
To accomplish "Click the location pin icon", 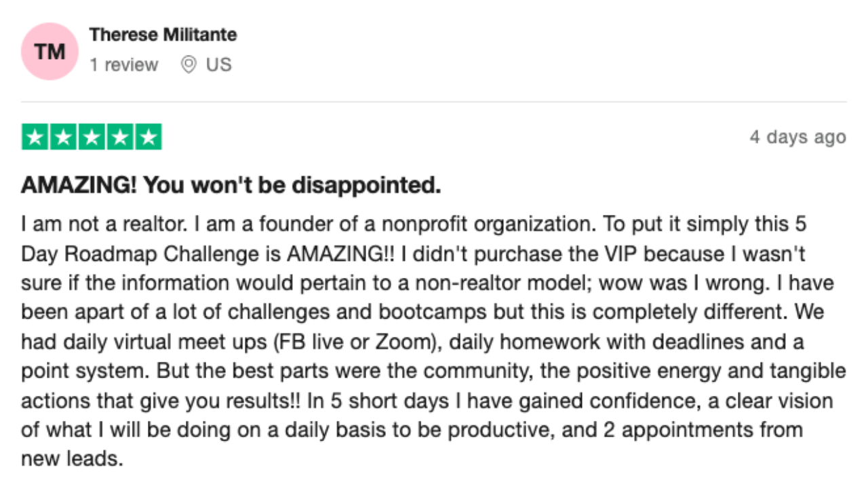I will 189,65.
